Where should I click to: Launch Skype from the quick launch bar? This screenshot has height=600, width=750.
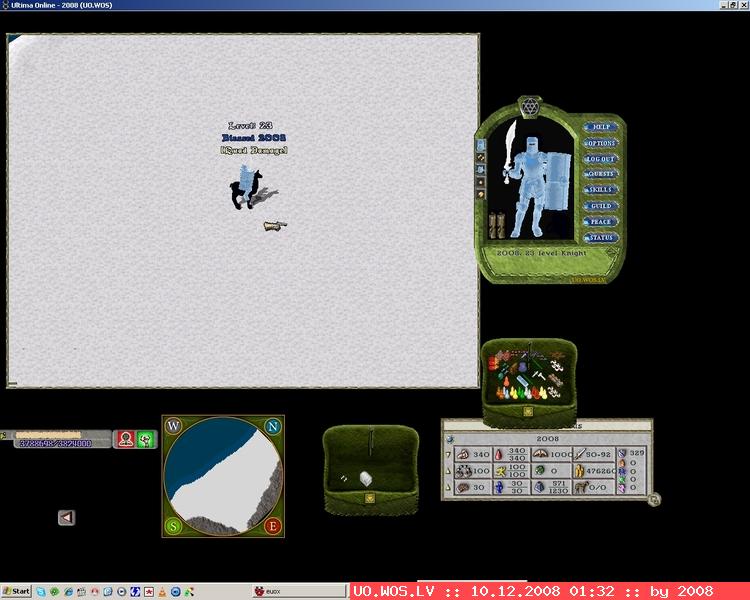pos(41,592)
